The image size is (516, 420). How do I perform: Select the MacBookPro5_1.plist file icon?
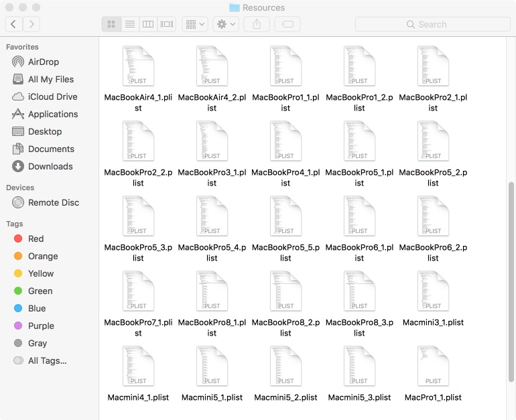359,141
